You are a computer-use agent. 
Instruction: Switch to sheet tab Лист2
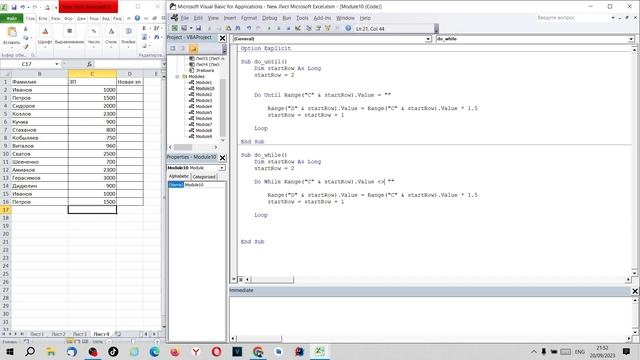pos(58,334)
